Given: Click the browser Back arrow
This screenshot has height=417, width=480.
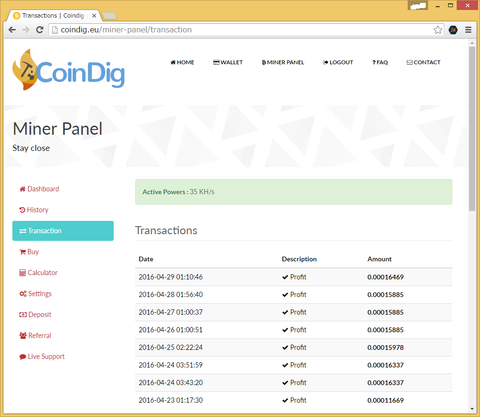Looking at the screenshot, I should click(x=12, y=30).
